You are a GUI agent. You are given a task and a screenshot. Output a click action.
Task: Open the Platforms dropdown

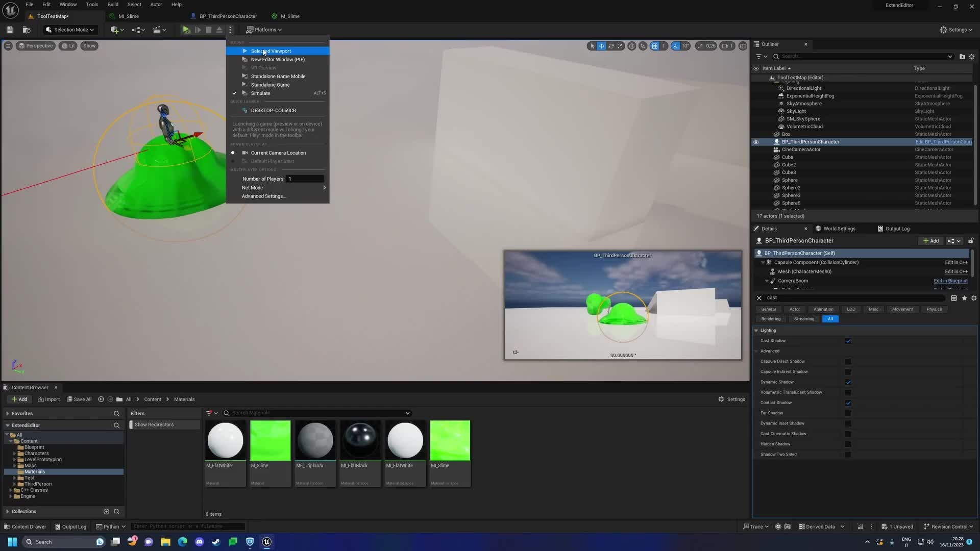(x=264, y=30)
